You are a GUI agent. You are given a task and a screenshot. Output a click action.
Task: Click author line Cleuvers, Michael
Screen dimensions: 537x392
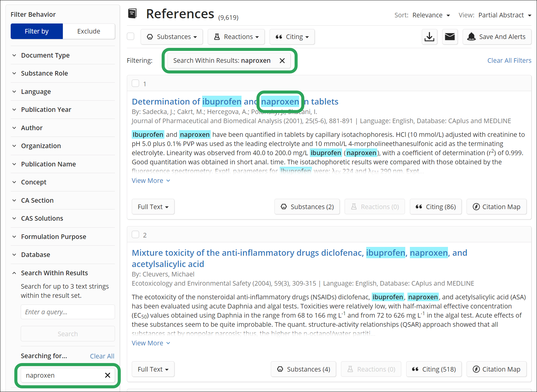pyautogui.click(x=163, y=274)
